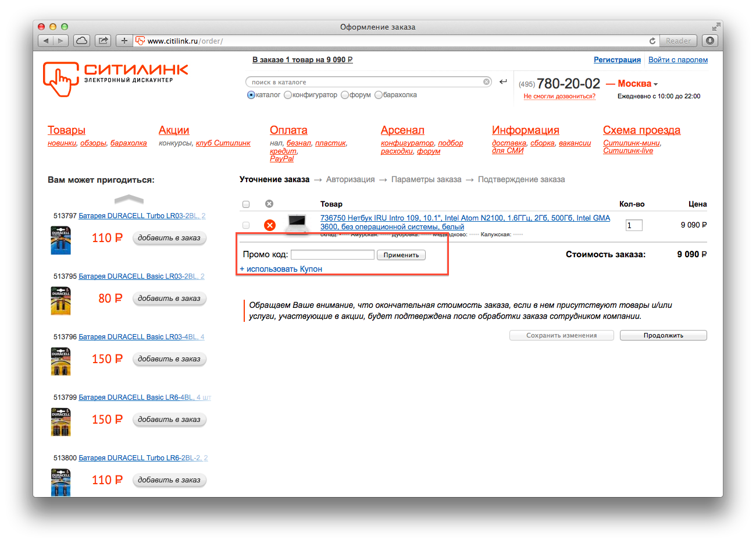The image size is (756, 543).
Task: Select the каталог radio button
Action: click(x=251, y=95)
